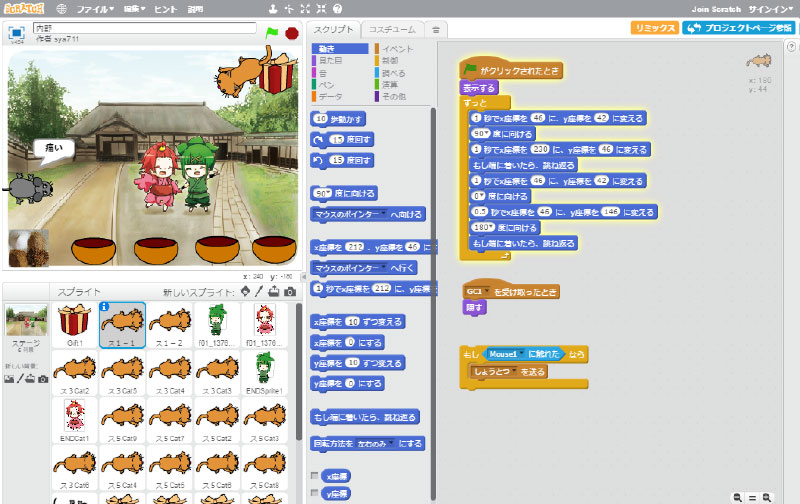The height and width of the screenshot is (504, 800).
Task: Open the globe language menu
Action: click(x=62, y=9)
